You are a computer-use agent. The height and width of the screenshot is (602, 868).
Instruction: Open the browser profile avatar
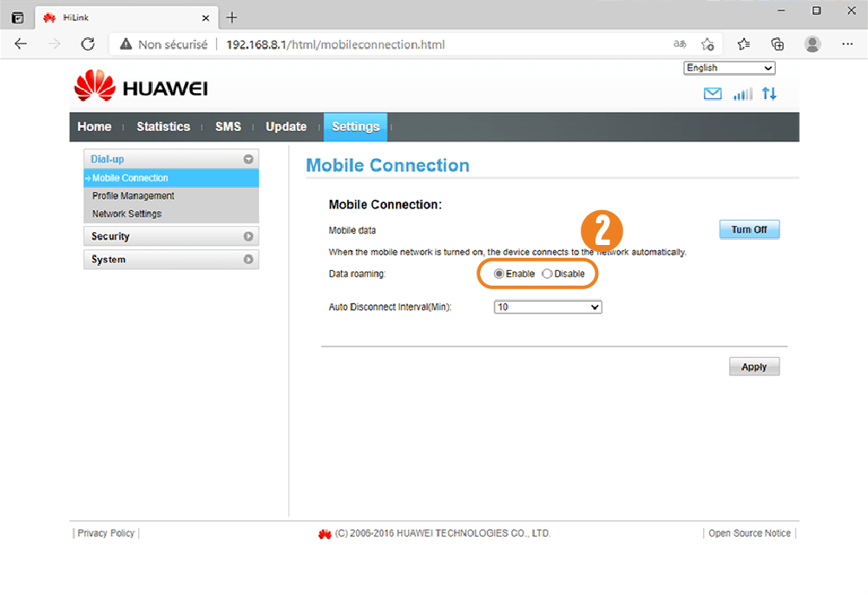[x=812, y=44]
